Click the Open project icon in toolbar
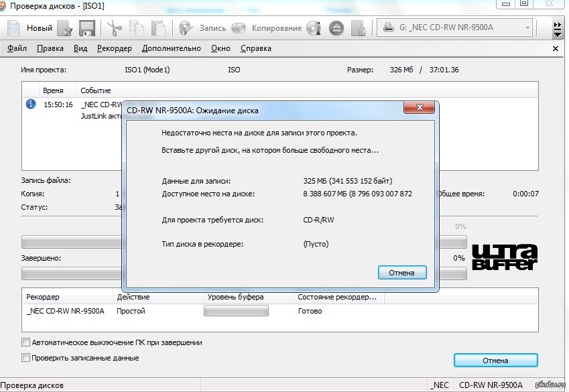 65,28
